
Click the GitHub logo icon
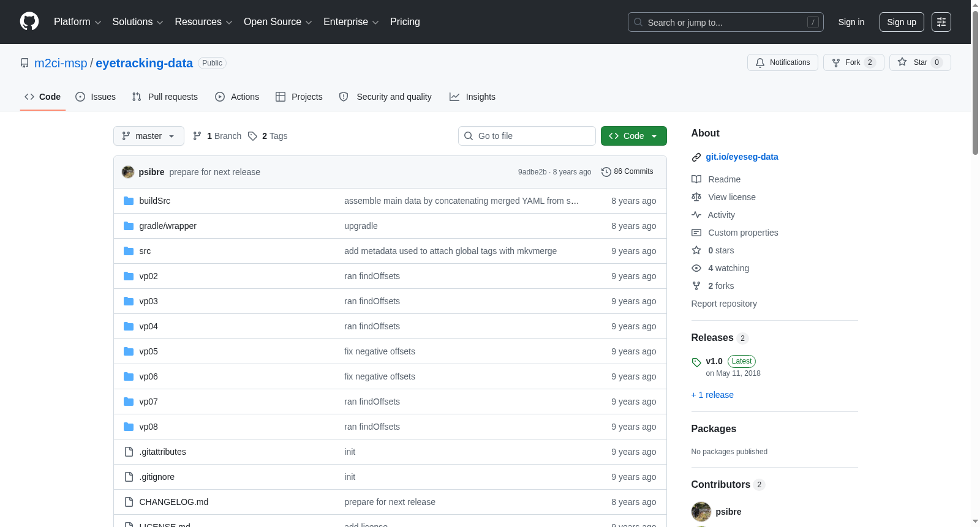[29, 21]
